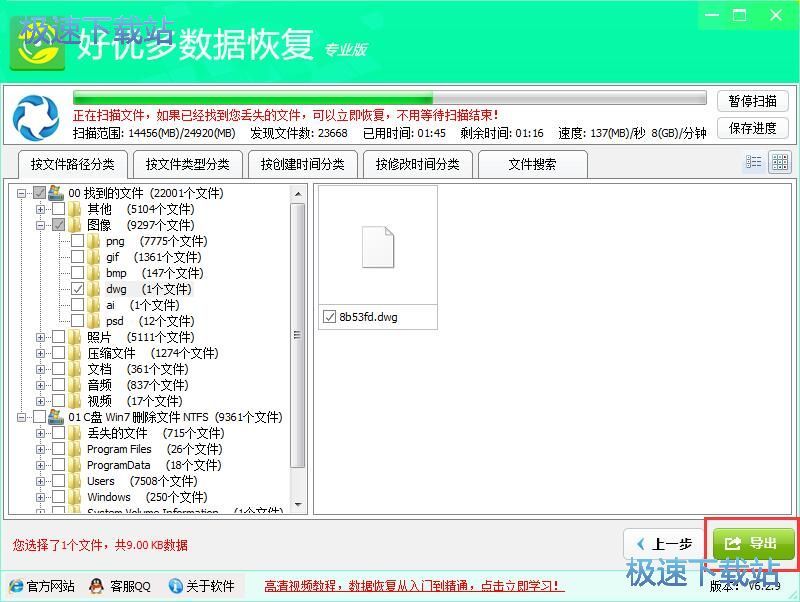Click the folder icon for Program Files
Viewport: 800px width, 602px height.
(x=75, y=449)
